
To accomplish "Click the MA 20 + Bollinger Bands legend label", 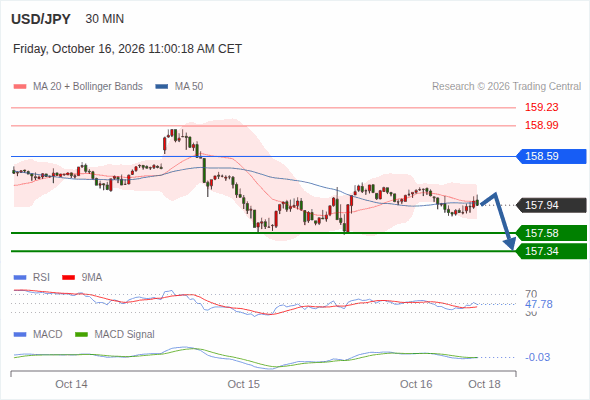I will point(88,87).
